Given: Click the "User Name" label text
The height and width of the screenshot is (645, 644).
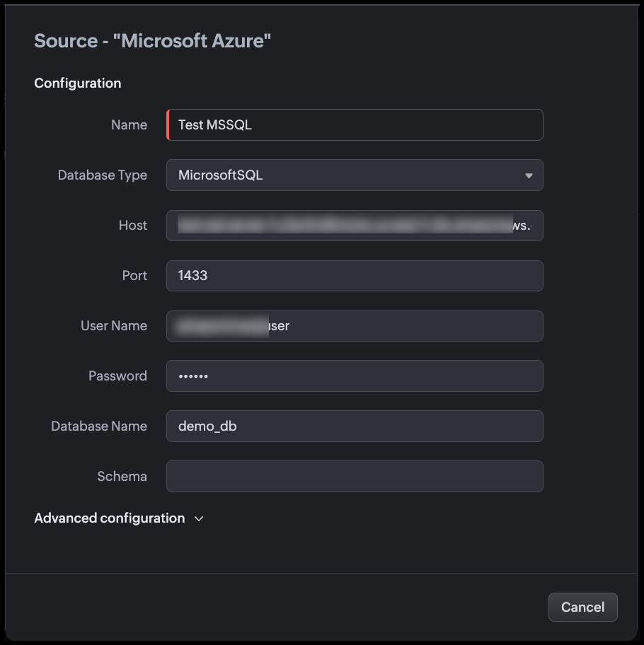Looking at the screenshot, I should 114,326.
